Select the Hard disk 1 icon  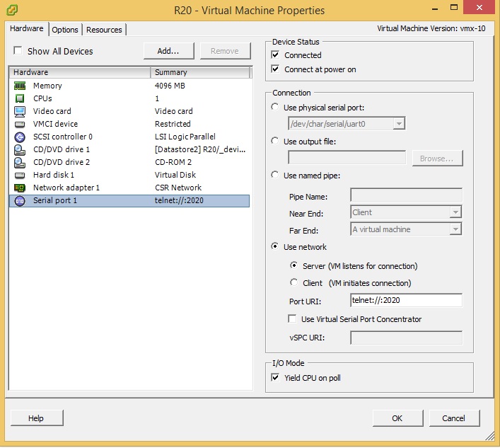click(x=20, y=175)
